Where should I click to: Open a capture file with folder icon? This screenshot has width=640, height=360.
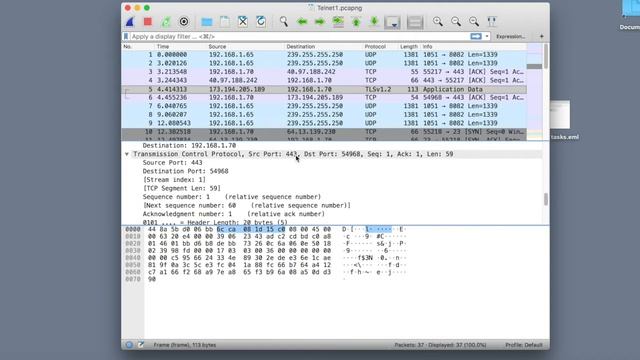point(207,22)
